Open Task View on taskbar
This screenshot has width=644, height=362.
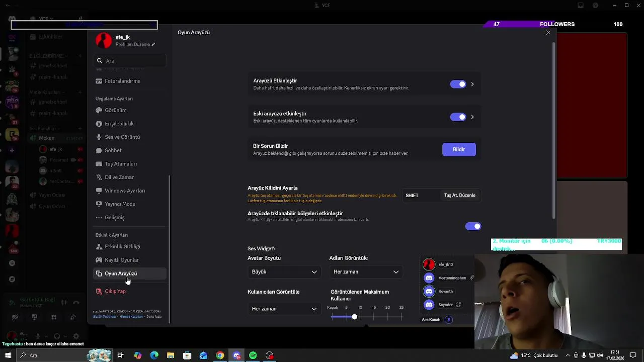(x=121, y=355)
